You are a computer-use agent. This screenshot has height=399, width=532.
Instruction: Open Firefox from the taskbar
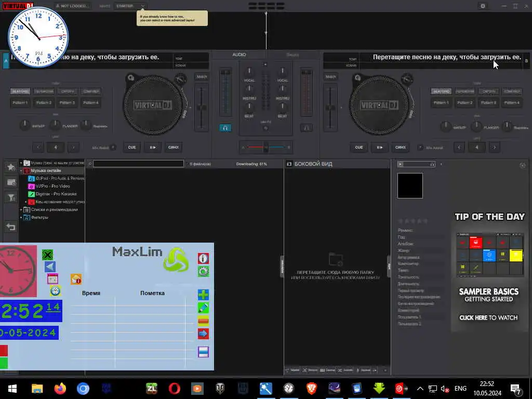(60, 388)
